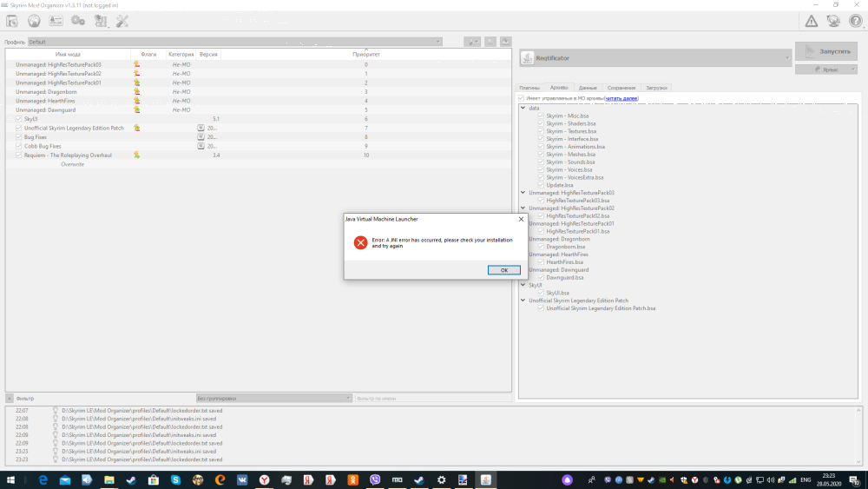
Task: Click the log panel vertical scrollbar
Action: pos(858,436)
